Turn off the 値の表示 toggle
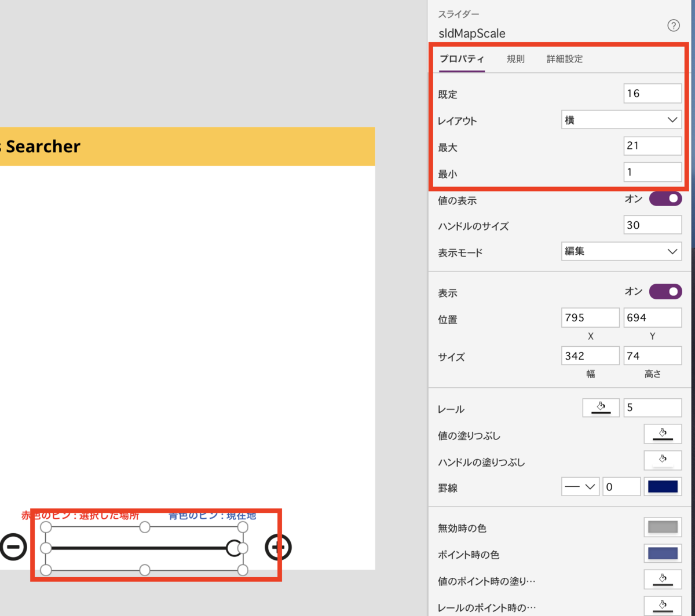 665,199
